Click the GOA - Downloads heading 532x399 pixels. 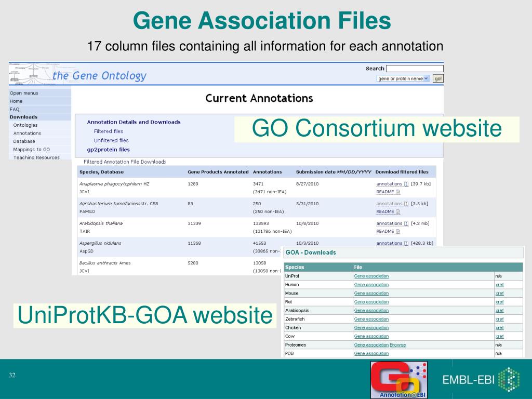pyautogui.click(x=311, y=252)
